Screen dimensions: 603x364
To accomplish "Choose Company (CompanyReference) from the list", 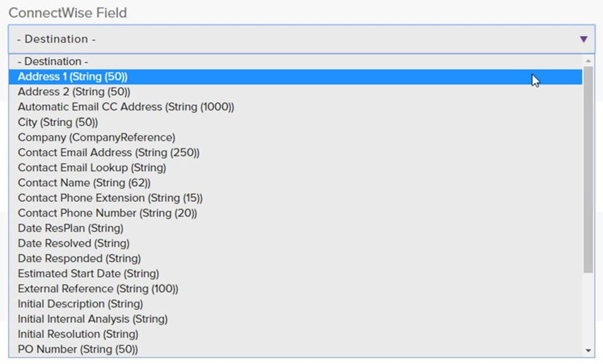I will 96,137.
